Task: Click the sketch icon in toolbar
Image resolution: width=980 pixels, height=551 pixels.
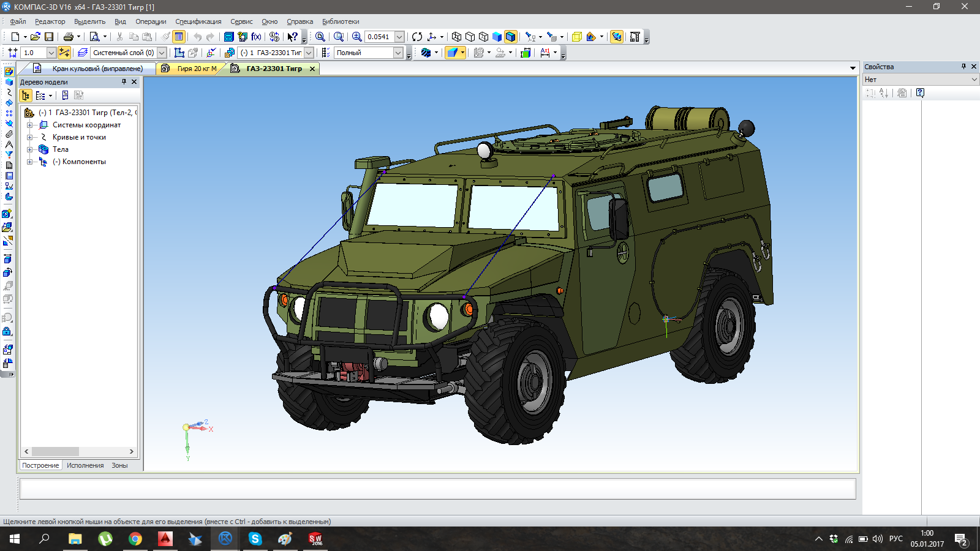Action: click(179, 53)
